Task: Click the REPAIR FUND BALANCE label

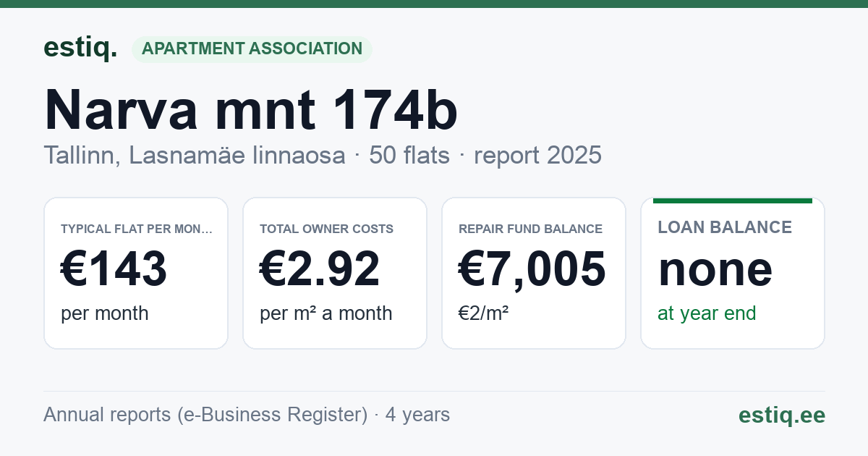Action: point(531,229)
